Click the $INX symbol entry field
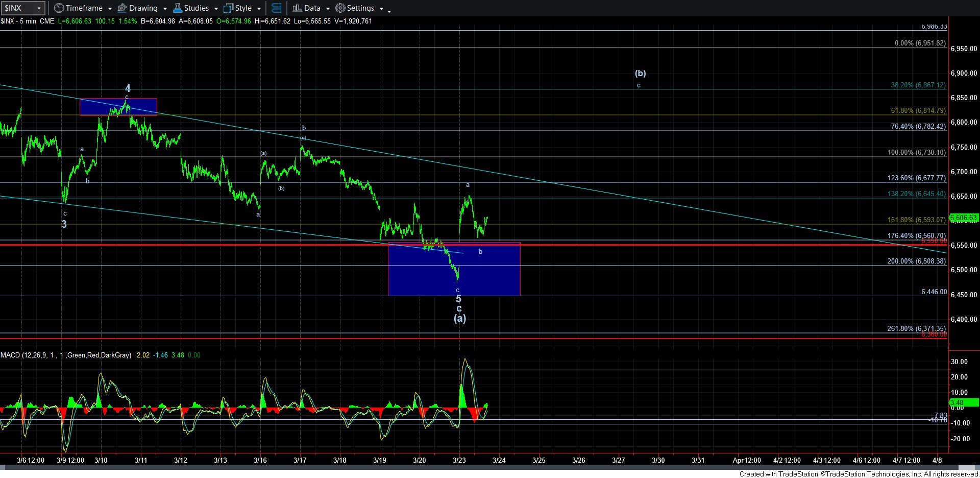 pyautogui.click(x=18, y=8)
